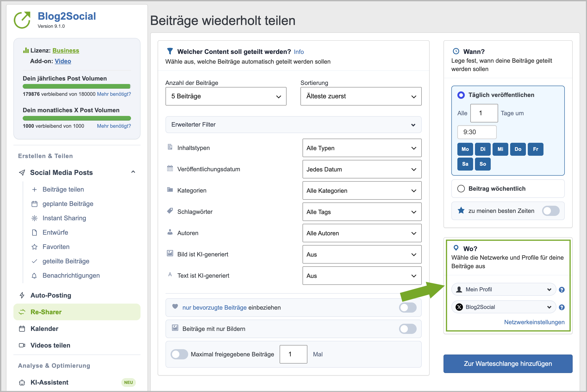Screen dimensions: 587x392
Task: Click the monthly X post volume progress bar
Action: [77, 118]
